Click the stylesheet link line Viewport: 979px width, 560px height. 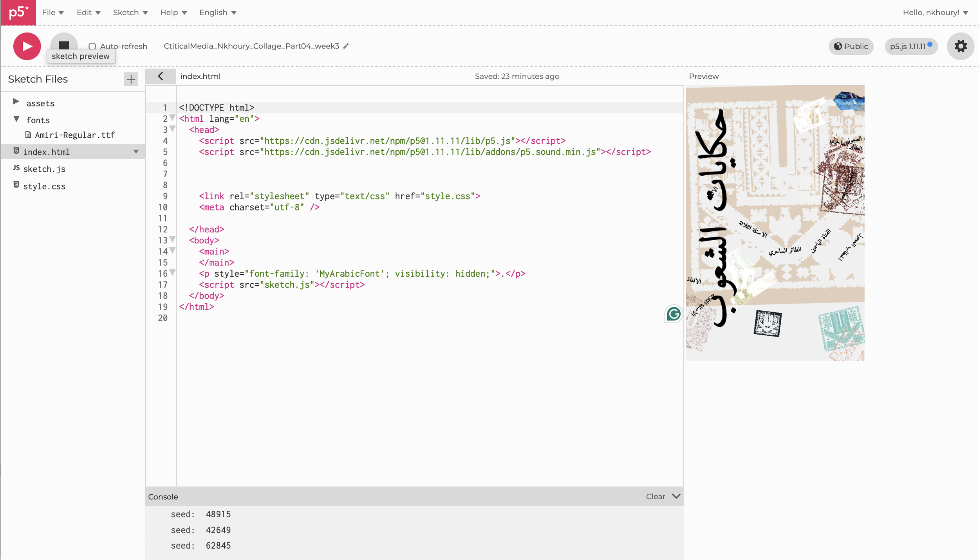point(340,196)
